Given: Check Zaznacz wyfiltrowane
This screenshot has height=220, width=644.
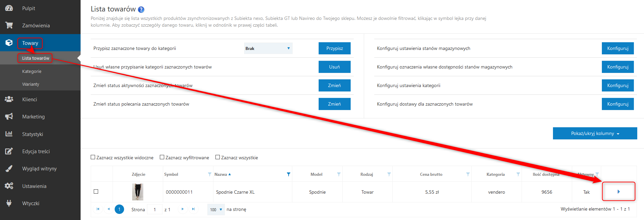Looking at the screenshot, I should [x=162, y=157].
